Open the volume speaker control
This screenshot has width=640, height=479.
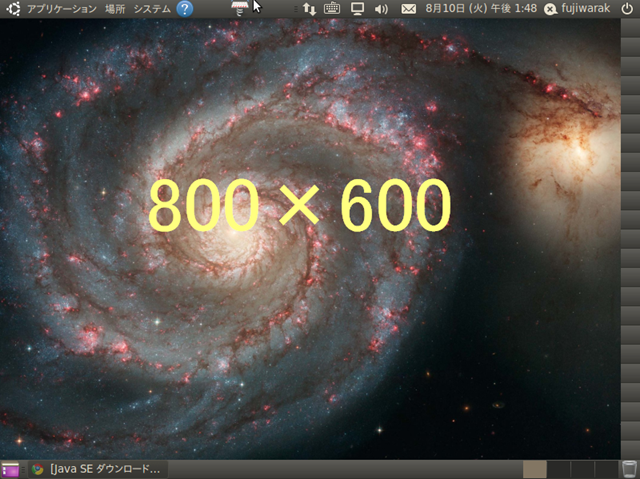[x=381, y=9]
